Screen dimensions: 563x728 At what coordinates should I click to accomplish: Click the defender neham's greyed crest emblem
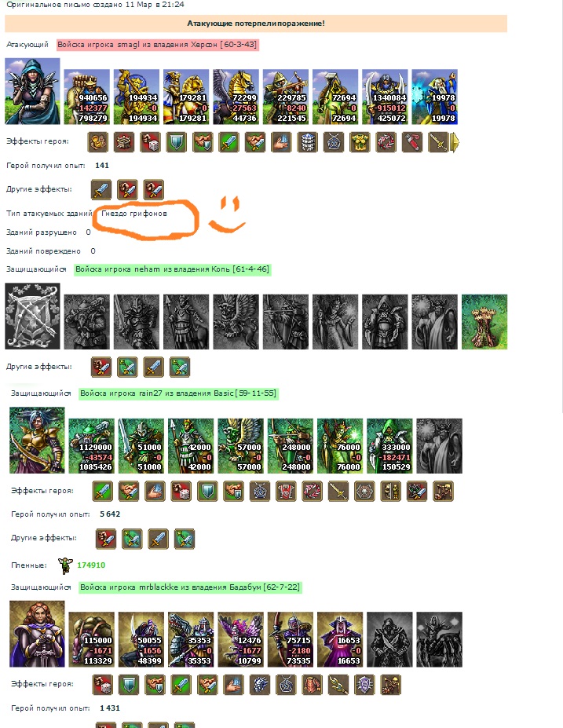[x=32, y=316]
